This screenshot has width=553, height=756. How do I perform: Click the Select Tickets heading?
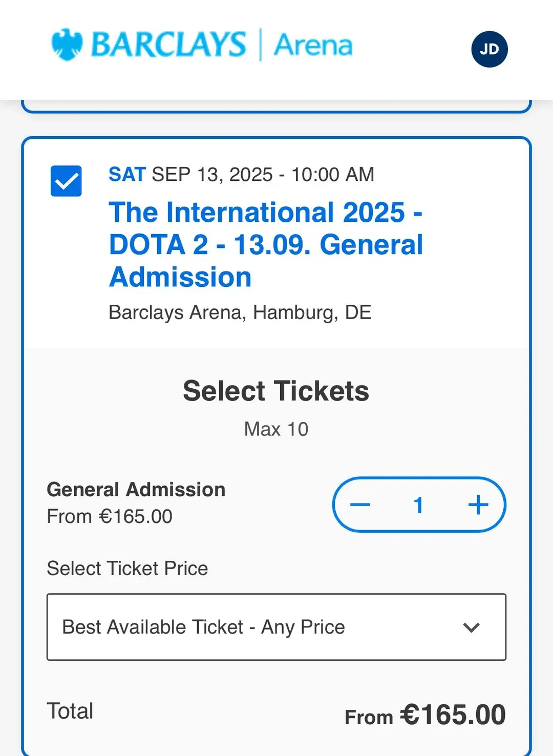pos(276,391)
